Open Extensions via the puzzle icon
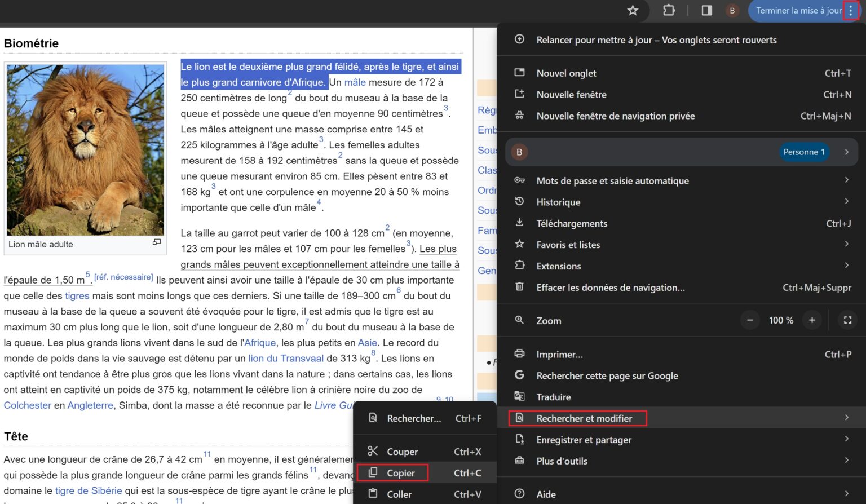 pyautogui.click(x=669, y=10)
